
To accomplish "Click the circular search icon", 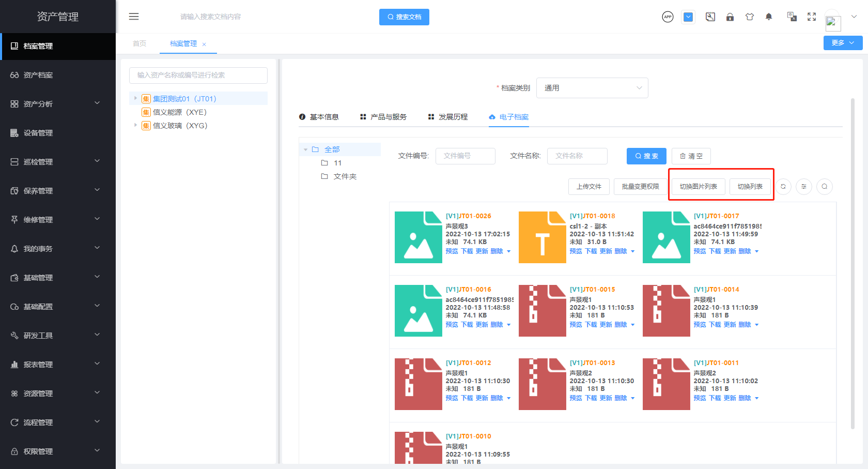I will [x=825, y=187].
